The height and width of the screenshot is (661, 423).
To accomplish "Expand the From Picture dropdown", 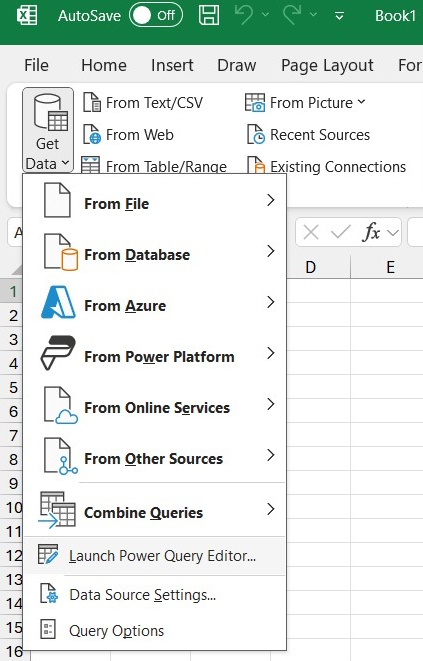I will coord(361,102).
